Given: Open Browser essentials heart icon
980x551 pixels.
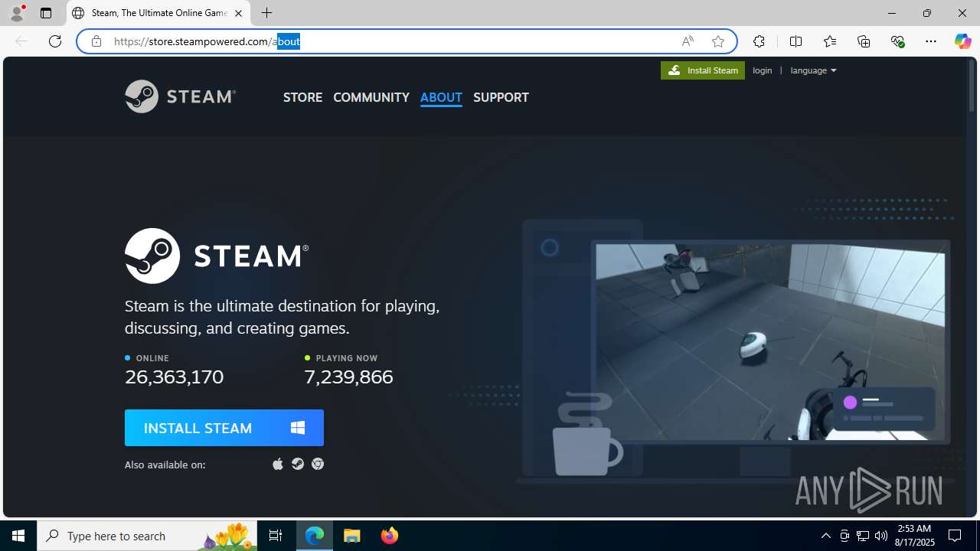Looking at the screenshot, I should click(x=897, y=41).
